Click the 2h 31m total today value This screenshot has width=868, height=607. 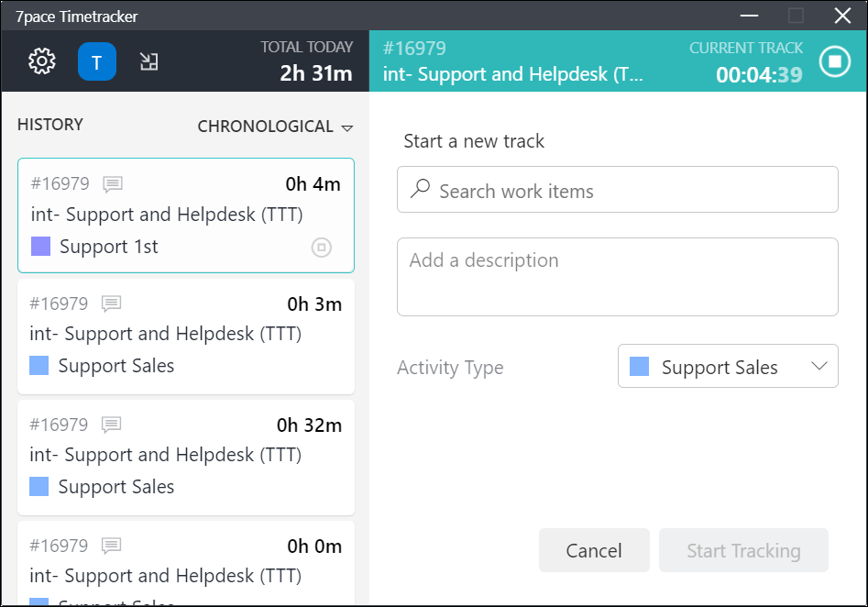pos(316,73)
